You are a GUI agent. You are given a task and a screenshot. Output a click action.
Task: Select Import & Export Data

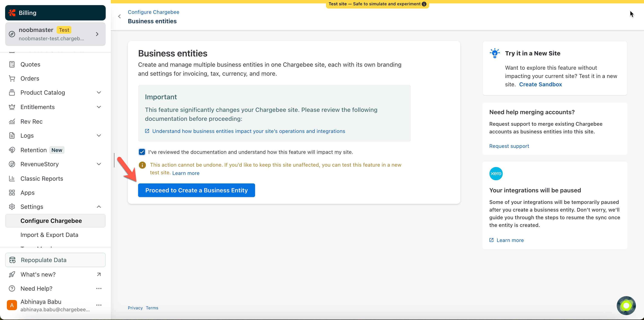[x=49, y=235]
